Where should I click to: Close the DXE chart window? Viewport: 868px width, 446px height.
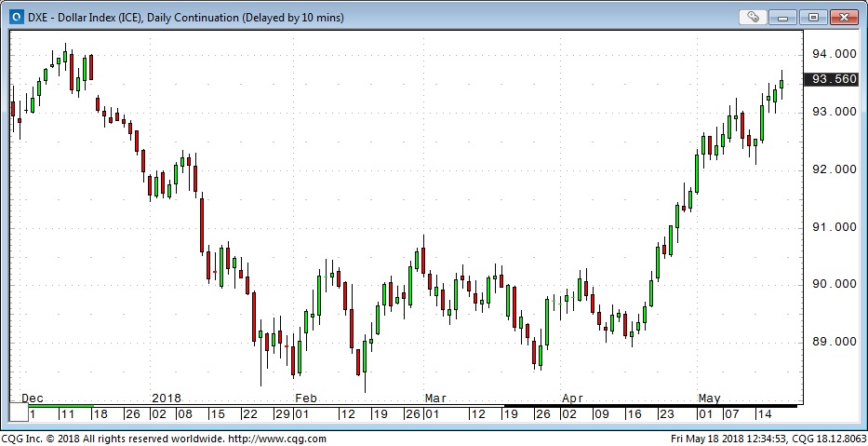(844, 17)
